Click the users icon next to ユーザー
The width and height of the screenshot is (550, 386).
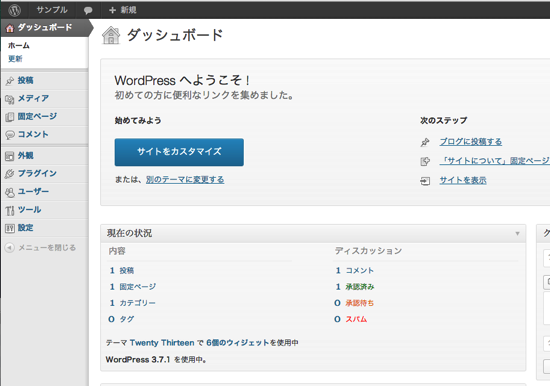point(10,192)
